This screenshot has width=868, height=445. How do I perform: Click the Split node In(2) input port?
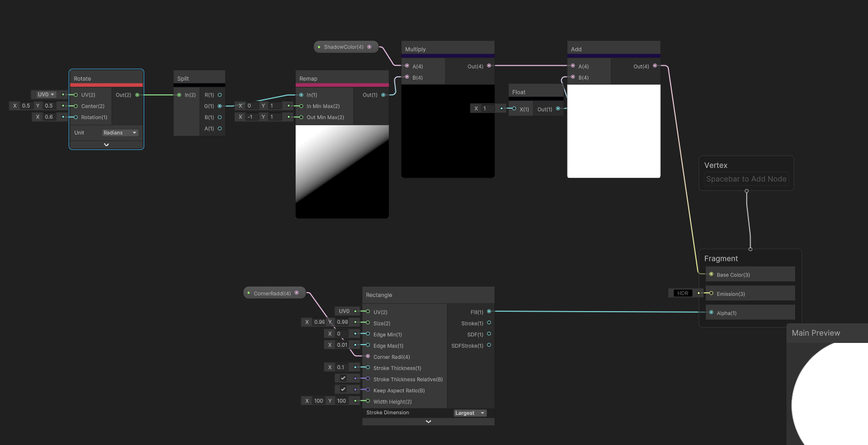point(179,95)
